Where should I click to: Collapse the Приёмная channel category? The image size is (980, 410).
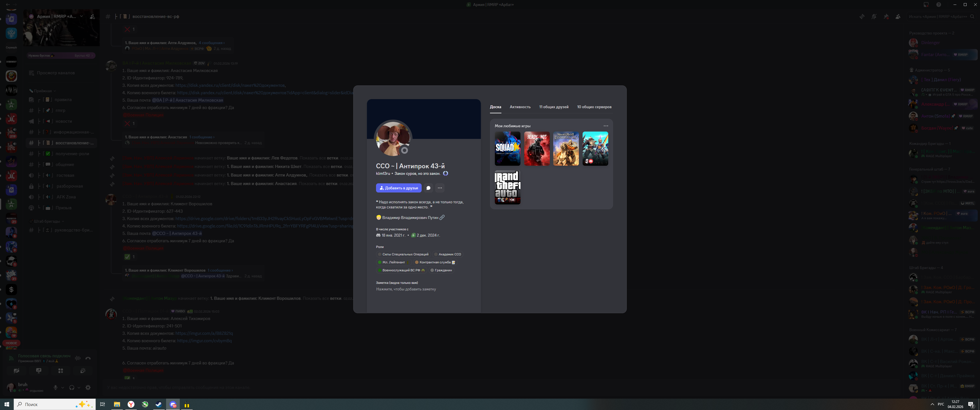point(42,91)
